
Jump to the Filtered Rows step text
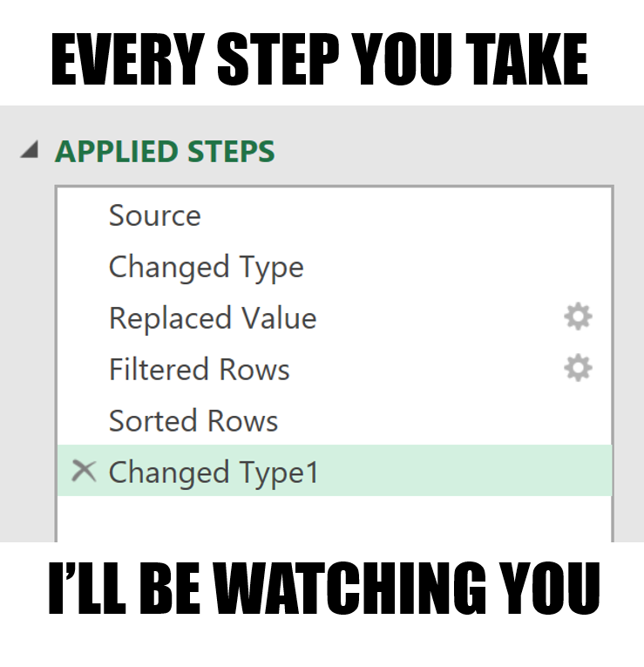tap(199, 370)
